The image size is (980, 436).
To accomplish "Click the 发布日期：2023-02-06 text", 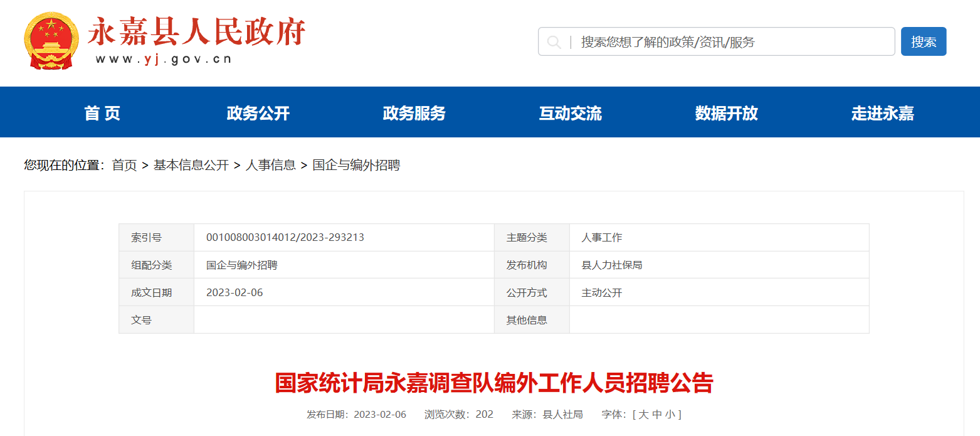I will (x=356, y=414).
